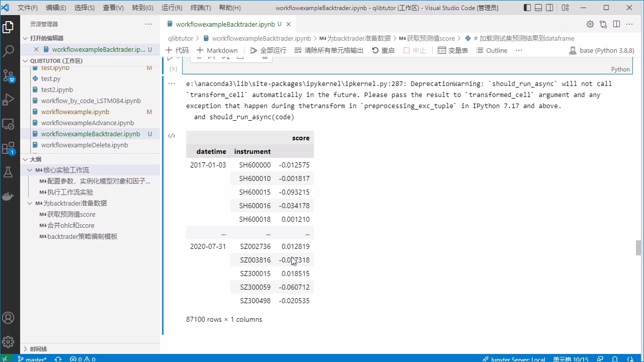Screen dimensions: 644x362
Task: Click 清除所有单元格输出 button
Action: (x=329, y=50)
